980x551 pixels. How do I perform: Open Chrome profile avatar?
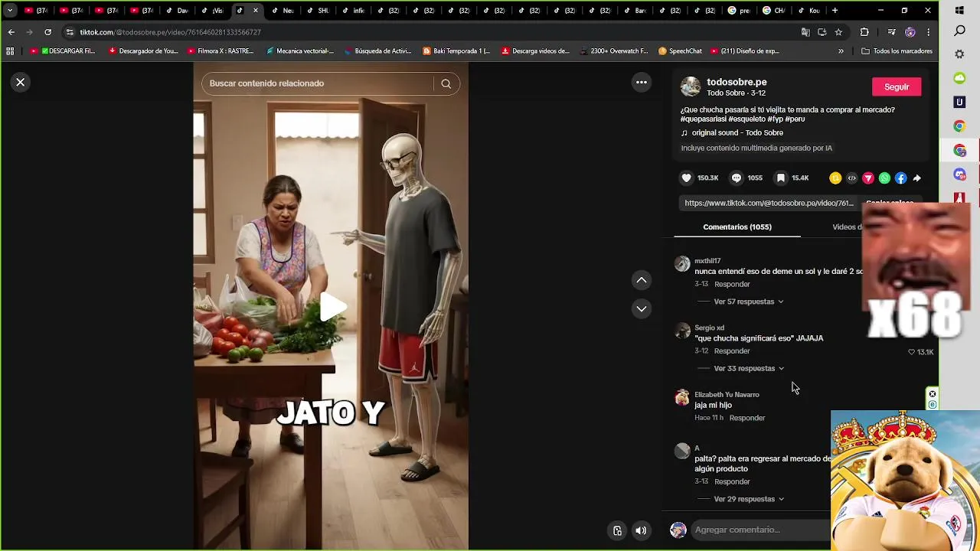910,32
